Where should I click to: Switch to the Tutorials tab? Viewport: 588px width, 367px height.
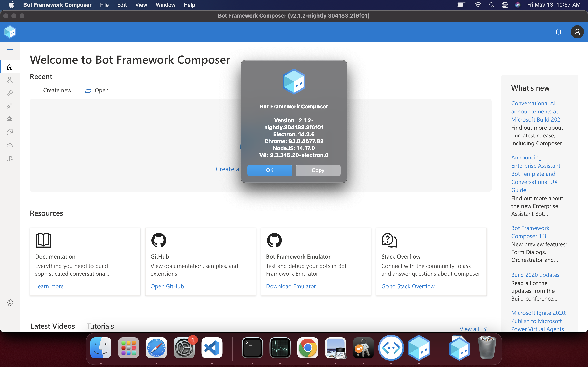click(100, 326)
